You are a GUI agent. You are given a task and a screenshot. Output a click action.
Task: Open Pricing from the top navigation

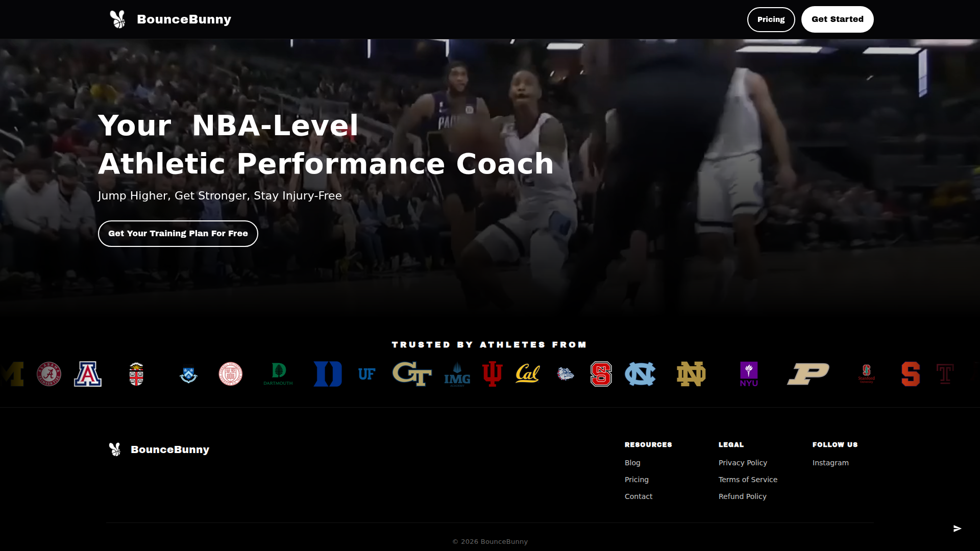[x=771, y=19]
